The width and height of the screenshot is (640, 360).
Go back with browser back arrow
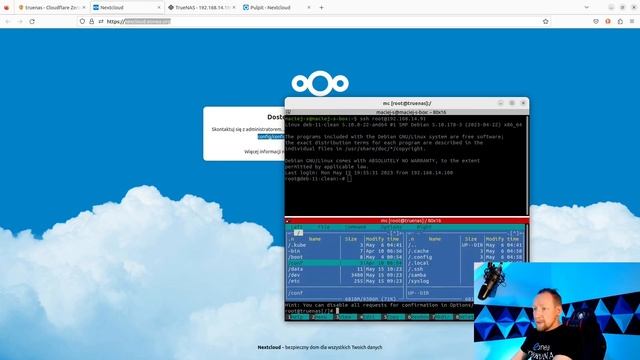(x=8, y=21)
